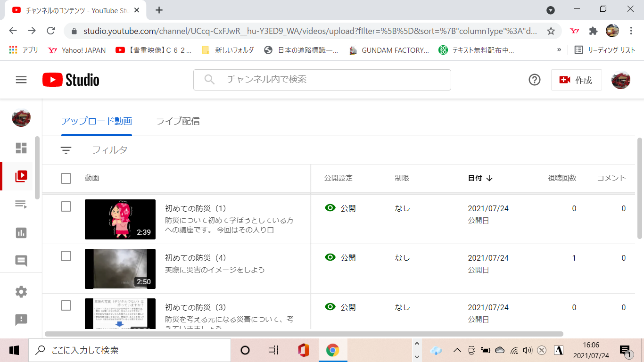Check the box for 初めての防災（3）
The width and height of the screenshot is (644, 362).
66,305
